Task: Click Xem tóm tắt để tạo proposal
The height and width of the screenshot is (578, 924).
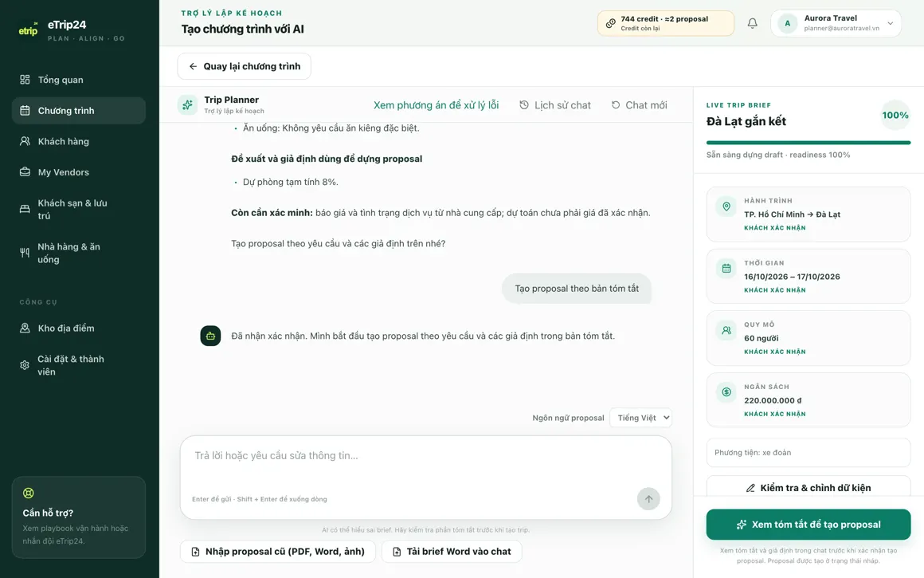Action: [808, 525]
